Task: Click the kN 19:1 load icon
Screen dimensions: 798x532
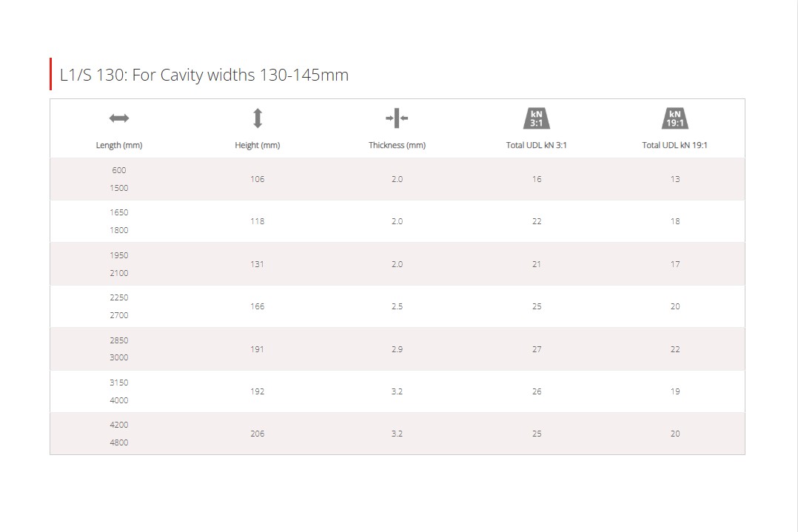Action: click(675, 118)
